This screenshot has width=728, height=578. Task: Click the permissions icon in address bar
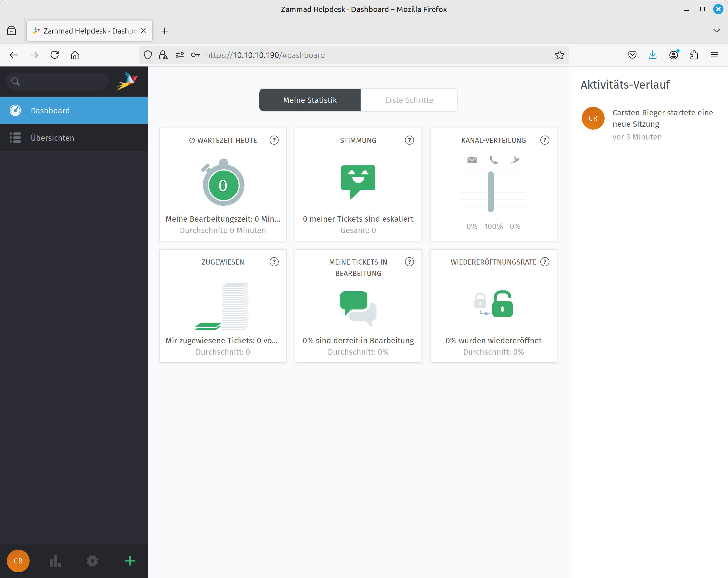pyautogui.click(x=180, y=55)
